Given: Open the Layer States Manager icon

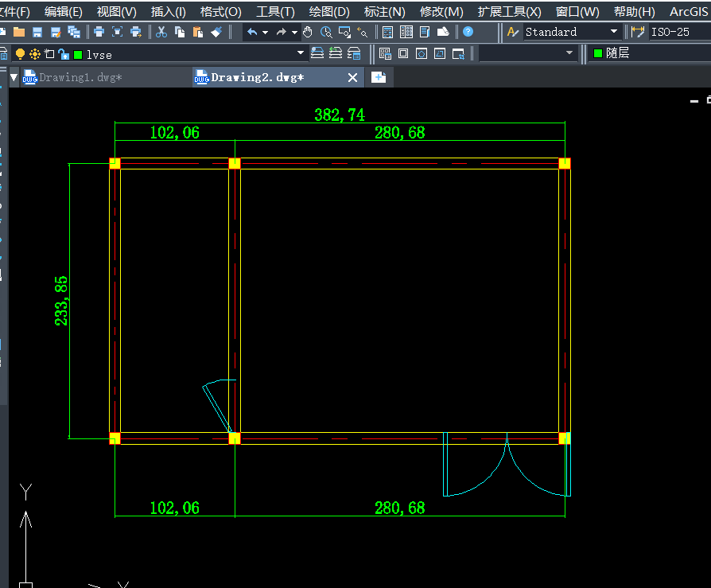Looking at the screenshot, I should (x=354, y=53).
